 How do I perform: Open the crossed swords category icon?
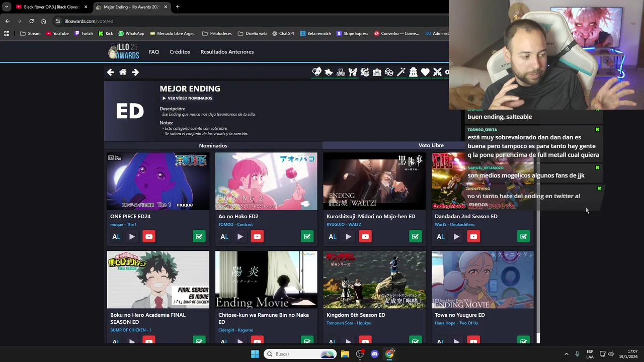click(437, 72)
